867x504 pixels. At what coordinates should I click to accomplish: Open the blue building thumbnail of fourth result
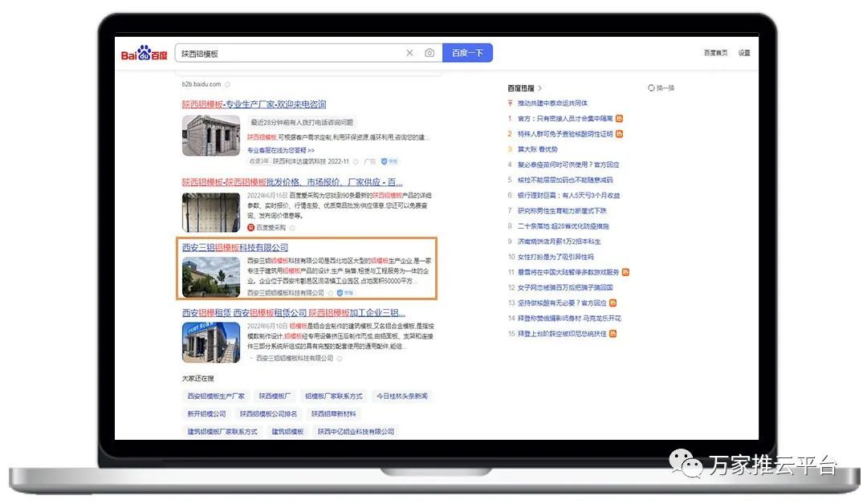[x=211, y=342]
